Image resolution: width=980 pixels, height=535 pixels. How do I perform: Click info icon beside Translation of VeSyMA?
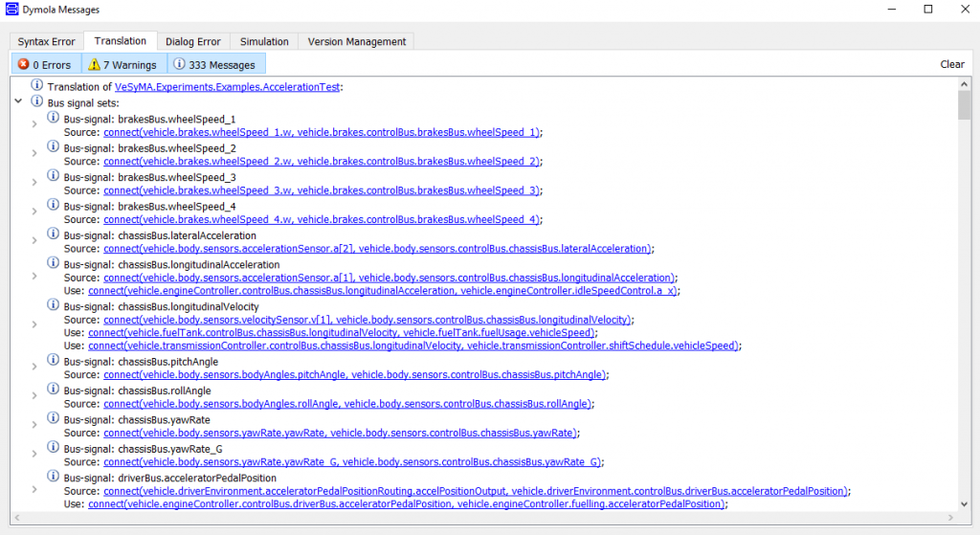point(37,85)
